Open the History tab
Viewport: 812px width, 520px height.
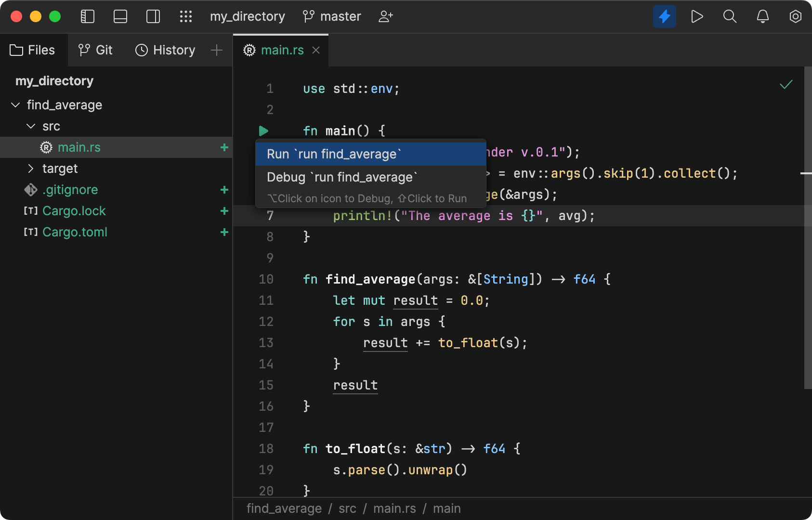[x=165, y=50]
